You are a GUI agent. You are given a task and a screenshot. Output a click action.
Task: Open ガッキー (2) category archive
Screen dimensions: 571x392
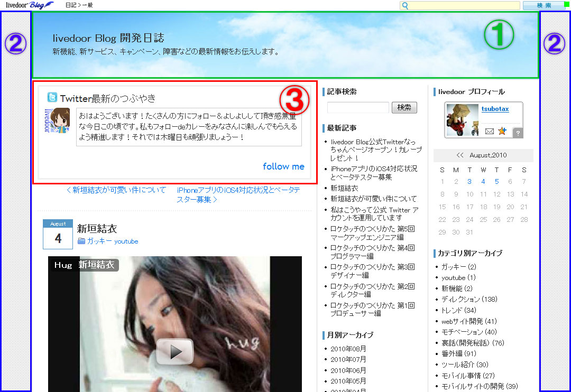pyautogui.click(x=458, y=267)
